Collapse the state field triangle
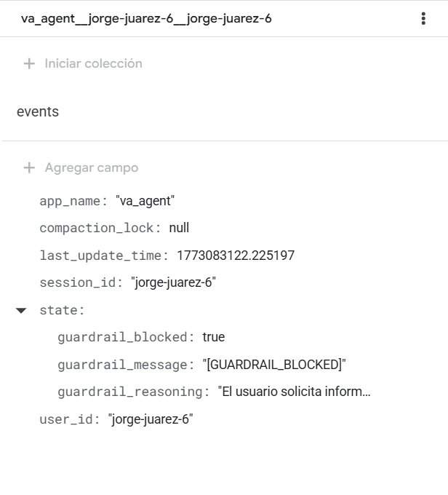The width and height of the screenshot is (448, 495). (x=21, y=311)
